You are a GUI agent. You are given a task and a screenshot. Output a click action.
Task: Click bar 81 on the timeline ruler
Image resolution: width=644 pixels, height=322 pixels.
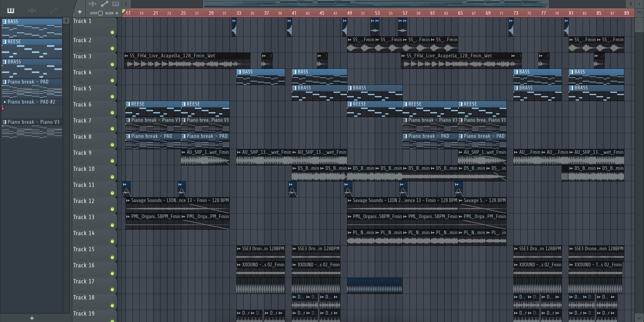point(571,13)
